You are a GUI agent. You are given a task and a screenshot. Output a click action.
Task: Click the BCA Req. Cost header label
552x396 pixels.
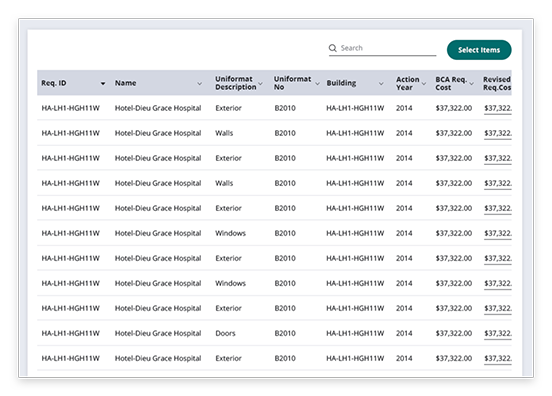pyautogui.click(x=451, y=83)
